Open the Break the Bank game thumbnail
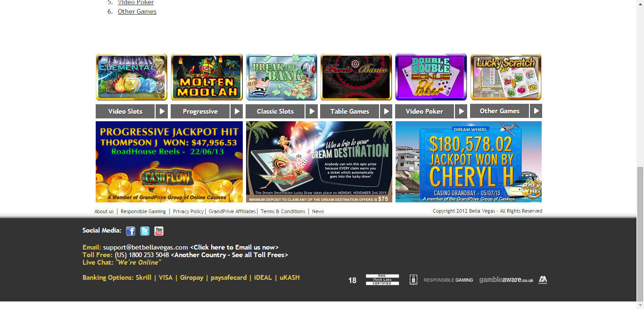Image resolution: width=644 pixels, height=309 pixels. point(281,77)
